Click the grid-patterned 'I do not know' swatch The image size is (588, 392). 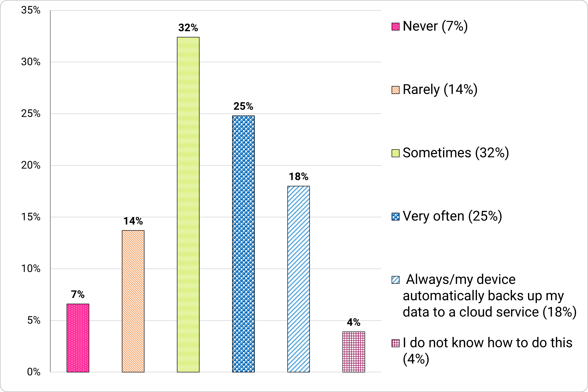(395, 343)
